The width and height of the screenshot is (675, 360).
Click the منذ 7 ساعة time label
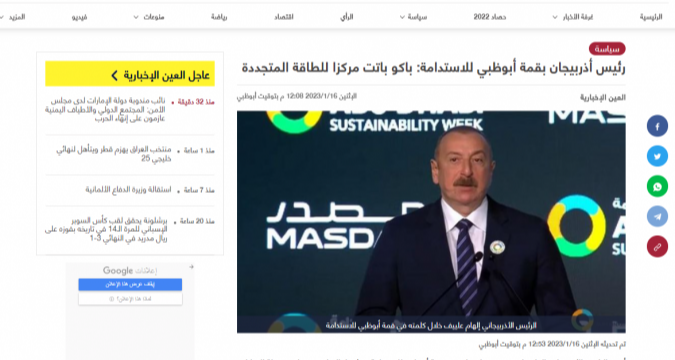[x=199, y=190]
